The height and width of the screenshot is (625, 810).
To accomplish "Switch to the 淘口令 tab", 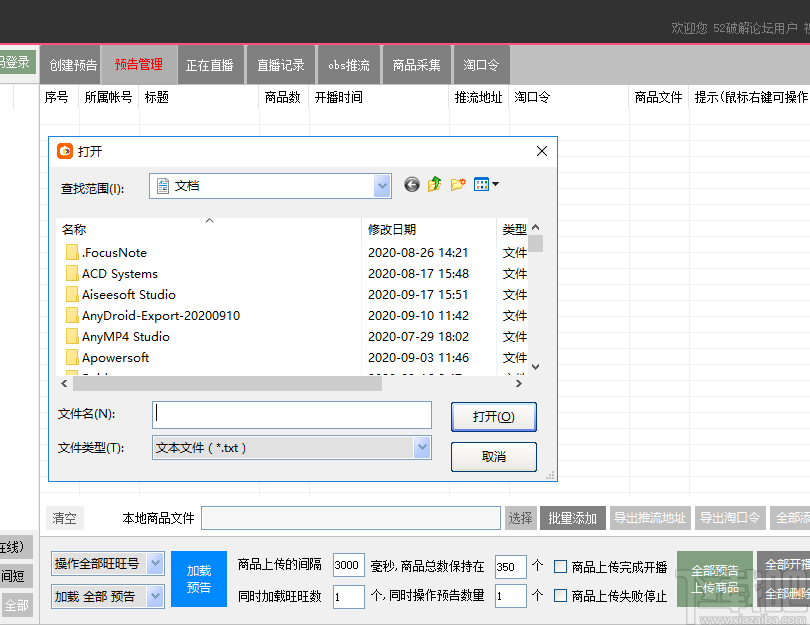I will tap(481, 65).
